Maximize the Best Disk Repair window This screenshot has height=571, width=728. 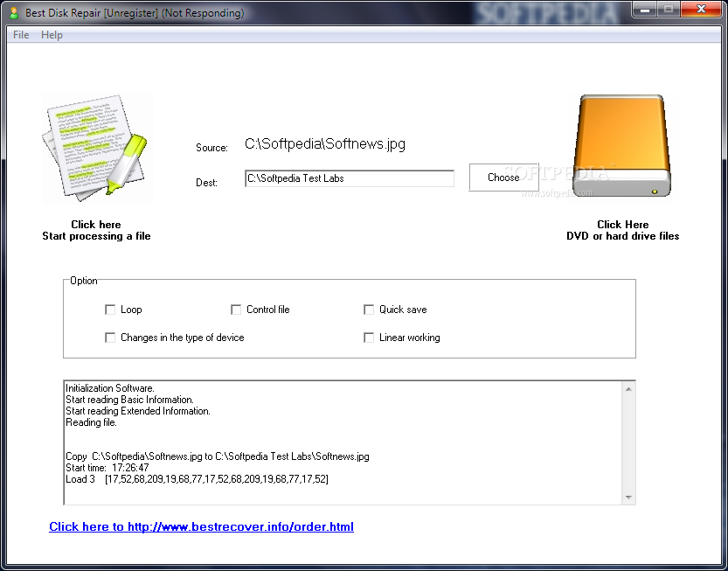pos(668,10)
